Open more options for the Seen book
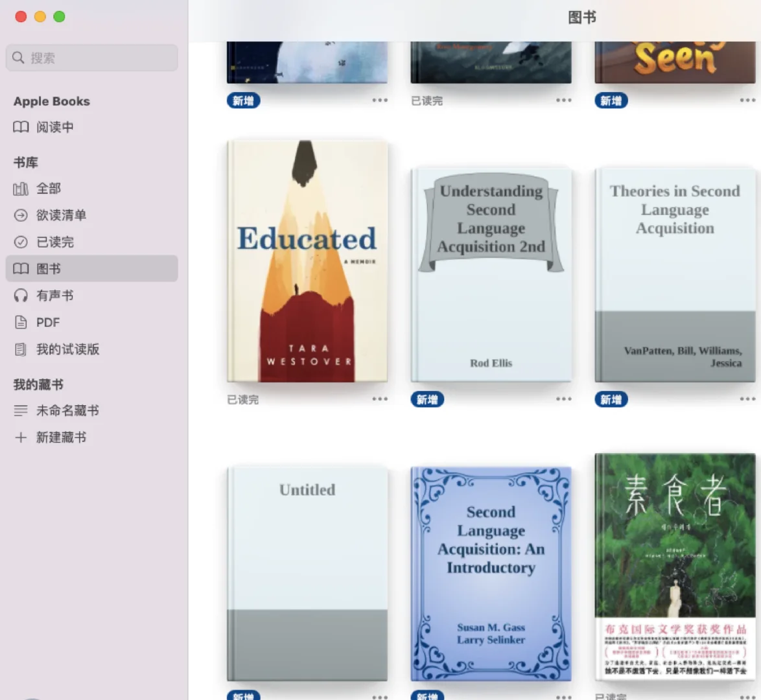The width and height of the screenshot is (761, 700). pos(747,100)
